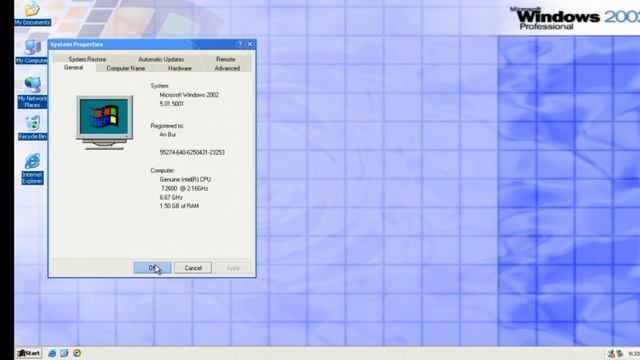Image resolution: width=640 pixels, height=360 pixels.
Task: Switch to the Hardware tab
Action: pos(180,68)
